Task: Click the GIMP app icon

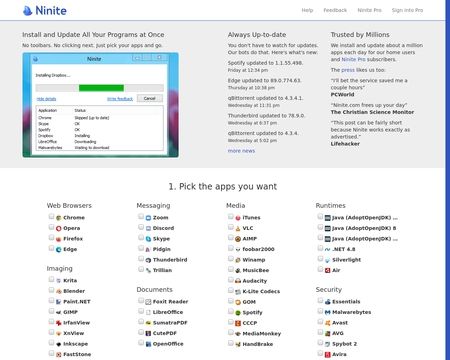Action: pyautogui.click(x=59, y=312)
